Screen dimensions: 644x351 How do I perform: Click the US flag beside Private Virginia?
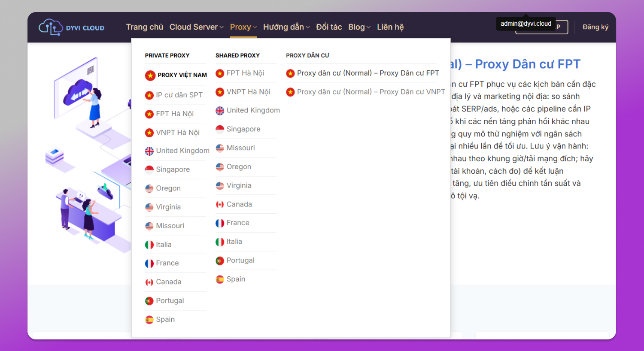(x=149, y=207)
